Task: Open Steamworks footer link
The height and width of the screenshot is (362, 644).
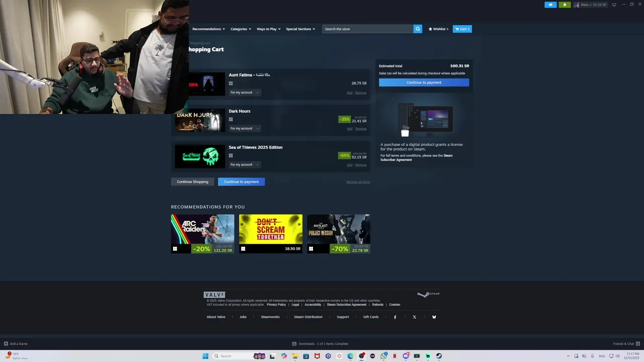Action: click(270, 317)
